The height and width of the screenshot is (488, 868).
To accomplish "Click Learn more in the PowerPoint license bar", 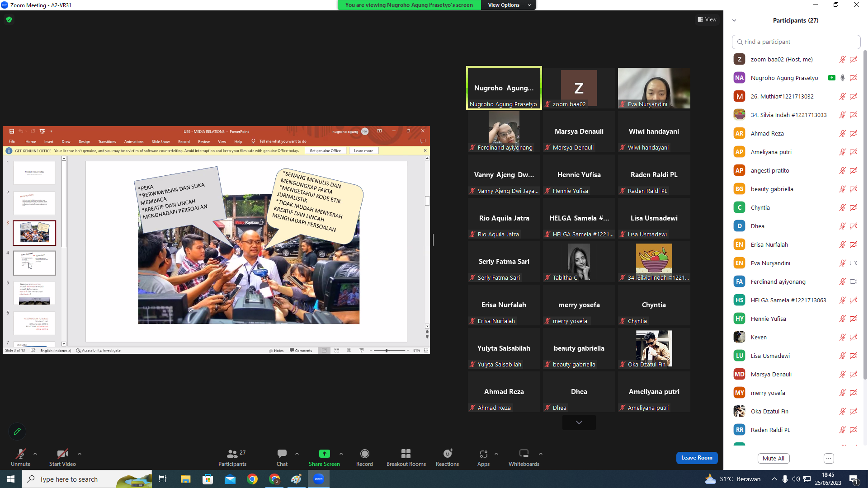I will 363,151.
